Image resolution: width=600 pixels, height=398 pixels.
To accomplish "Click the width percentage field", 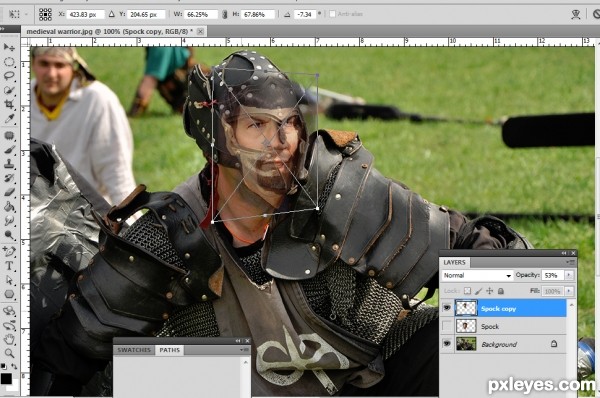I will pyautogui.click(x=201, y=15).
